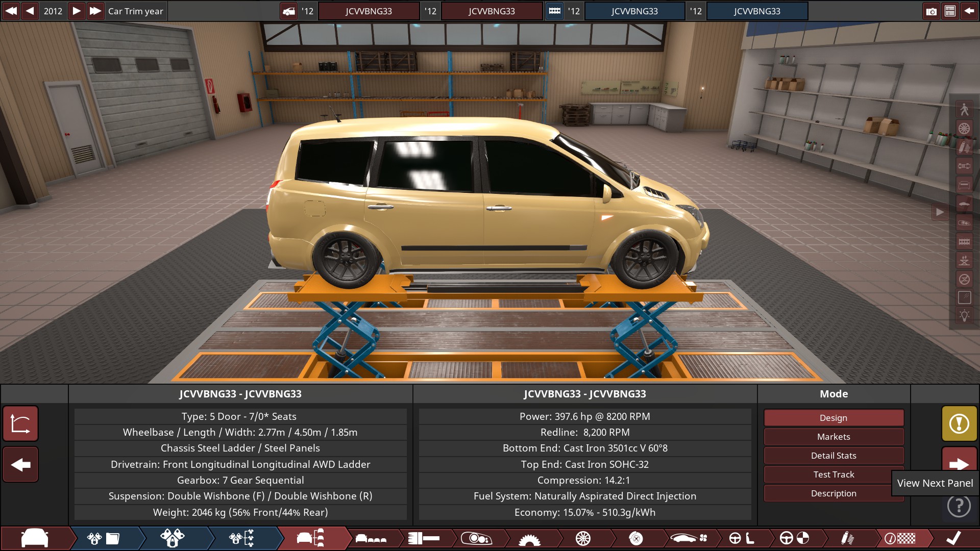The height and width of the screenshot is (551, 980).
Task: Switch to Design mode
Action: (834, 418)
